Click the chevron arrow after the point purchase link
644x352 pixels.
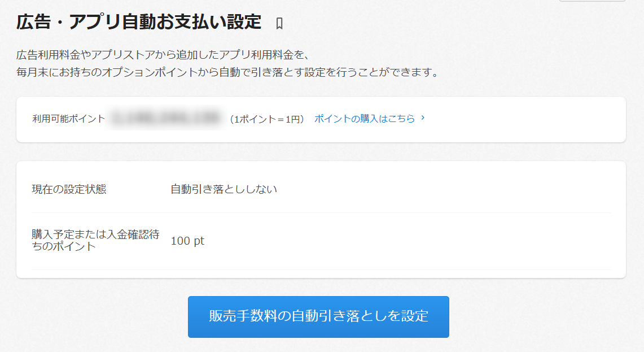coord(423,118)
